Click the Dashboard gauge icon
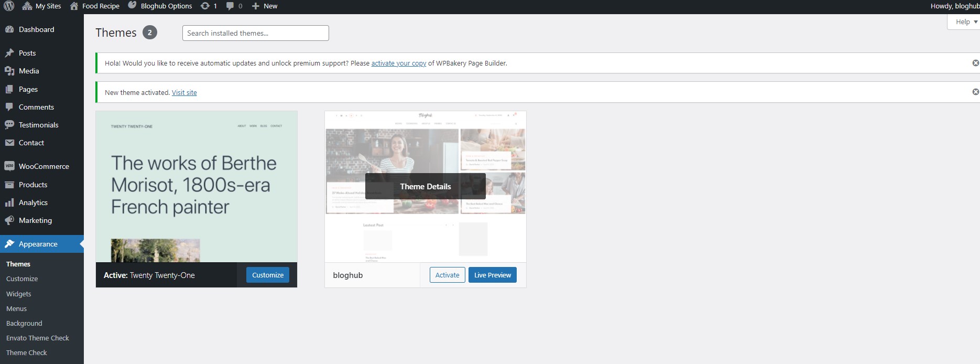Image resolution: width=980 pixels, height=364 pixels. click(x=9, y=29)
